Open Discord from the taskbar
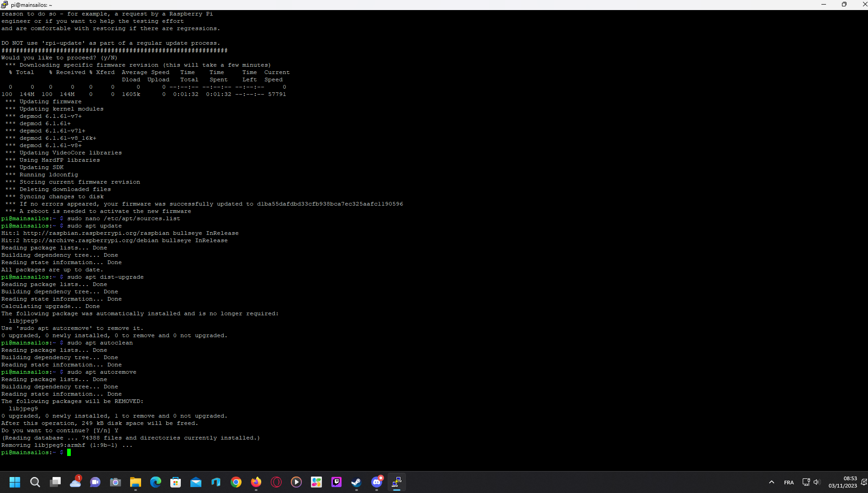Screen dimensions: 868x493 [377, 482]
